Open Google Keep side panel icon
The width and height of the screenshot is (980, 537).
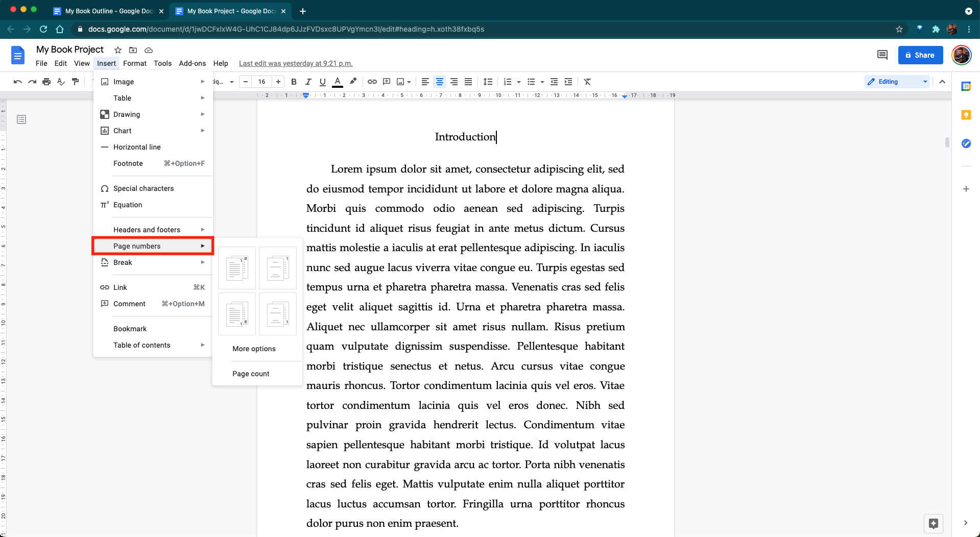point(966,115)
